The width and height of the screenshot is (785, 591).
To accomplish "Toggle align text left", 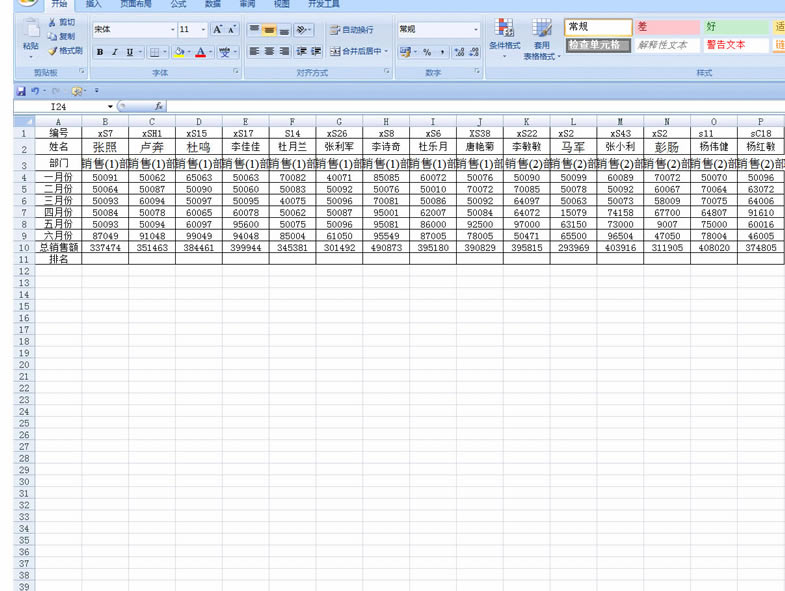I will [x=254, y=51].
